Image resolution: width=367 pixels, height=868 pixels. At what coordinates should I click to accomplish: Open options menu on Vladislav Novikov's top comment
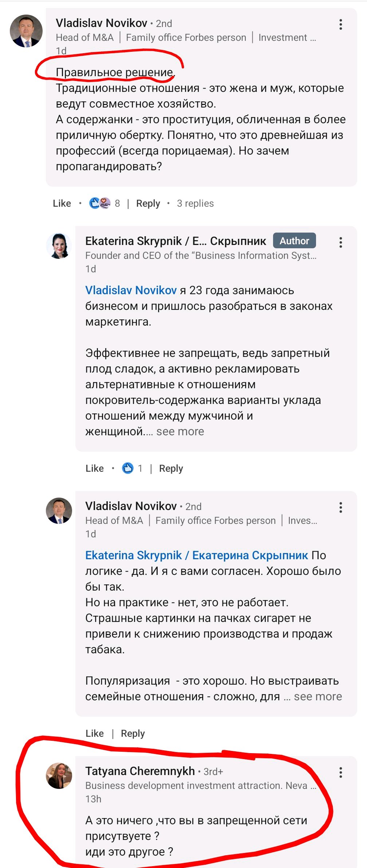click(x=340, y=24)
